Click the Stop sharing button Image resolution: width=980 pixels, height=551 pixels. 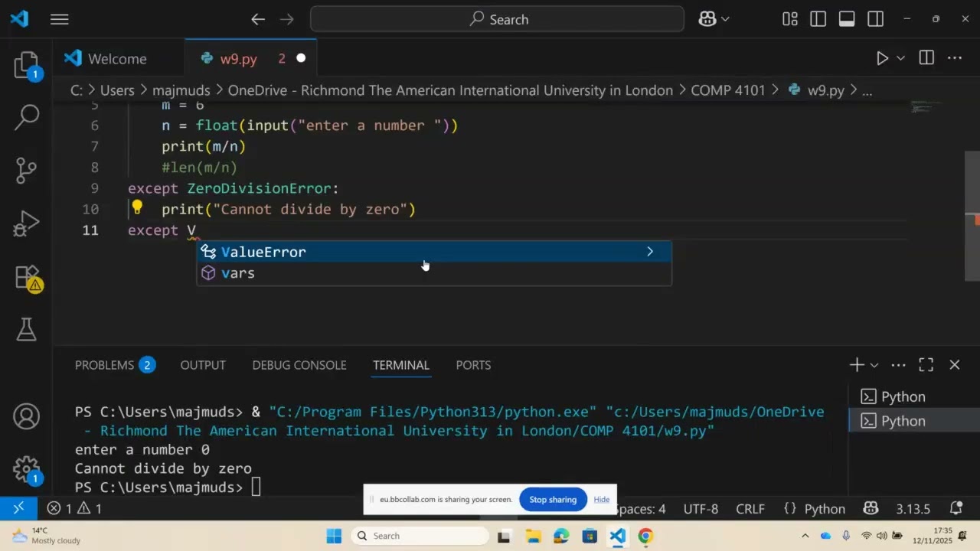pos(553,500)
